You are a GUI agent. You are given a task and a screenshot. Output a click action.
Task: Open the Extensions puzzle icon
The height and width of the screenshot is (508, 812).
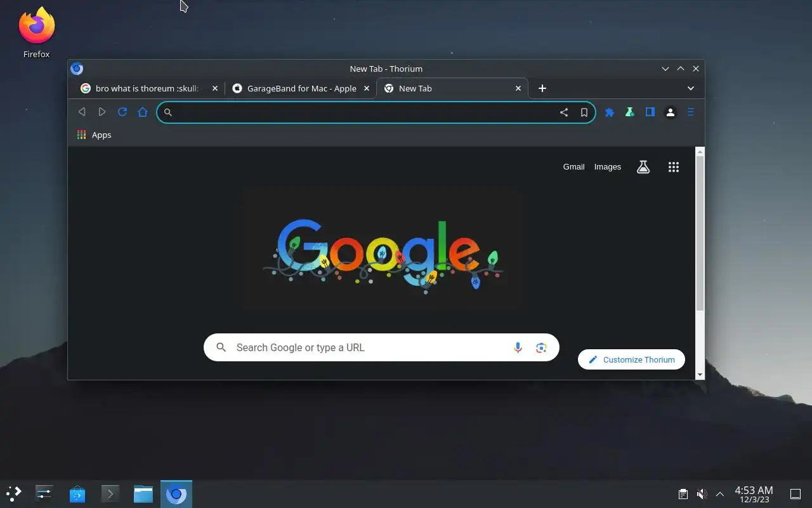coord(610,112)
